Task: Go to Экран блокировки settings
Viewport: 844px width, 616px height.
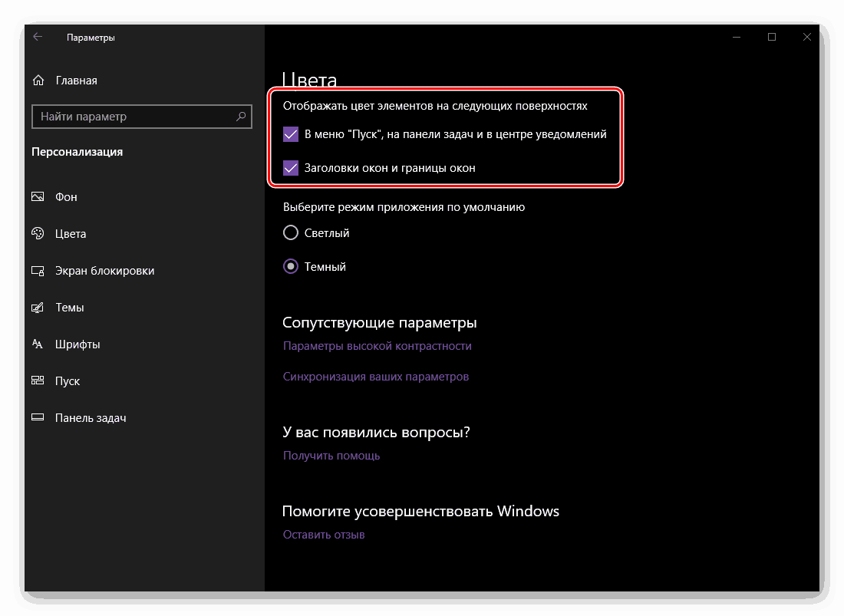Action: tap(104, 271)
